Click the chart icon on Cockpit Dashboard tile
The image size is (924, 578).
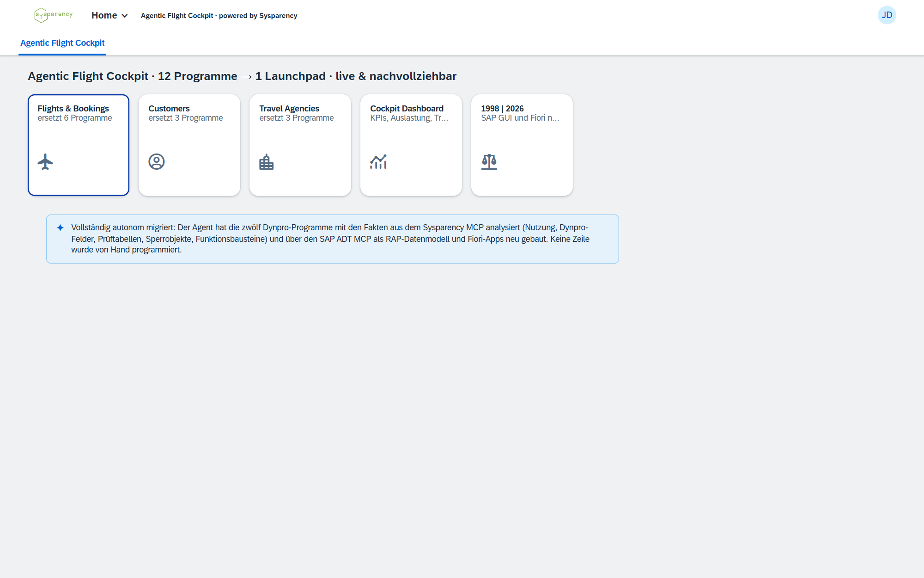[378, 162]
